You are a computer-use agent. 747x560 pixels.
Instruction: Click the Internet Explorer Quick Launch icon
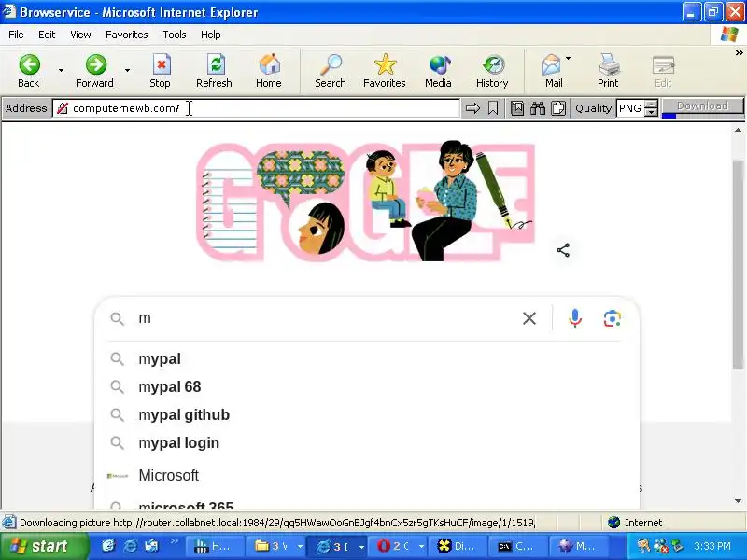point(130,546)
